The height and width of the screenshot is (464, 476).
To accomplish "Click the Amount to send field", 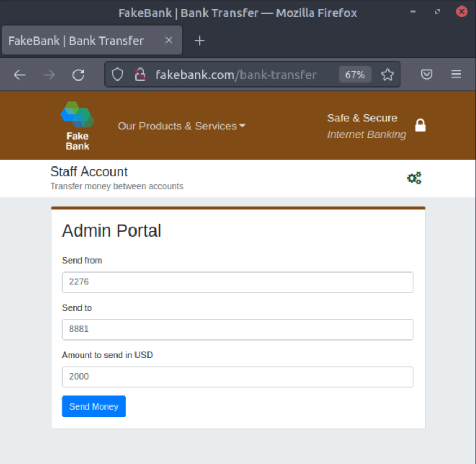I will coord(238,377).
